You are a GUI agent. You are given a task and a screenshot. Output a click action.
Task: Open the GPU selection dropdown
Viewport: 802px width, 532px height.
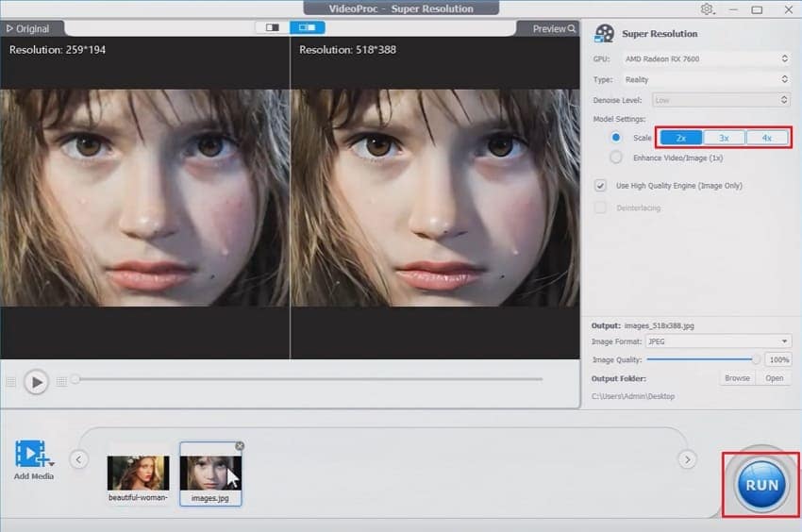tap(707, 58)
